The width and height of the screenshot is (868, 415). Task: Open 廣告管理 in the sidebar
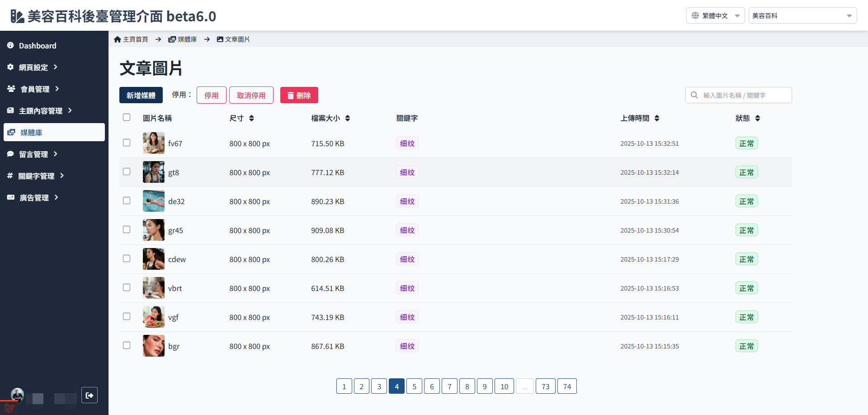[54, 197]
